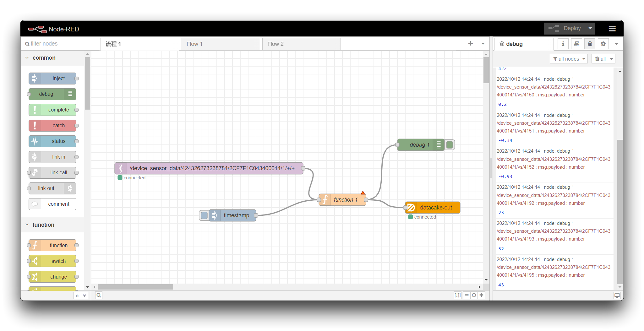This screenshot has height=331, width=644.
Task: Click the payload value -0.93
Action: [505, 177]
